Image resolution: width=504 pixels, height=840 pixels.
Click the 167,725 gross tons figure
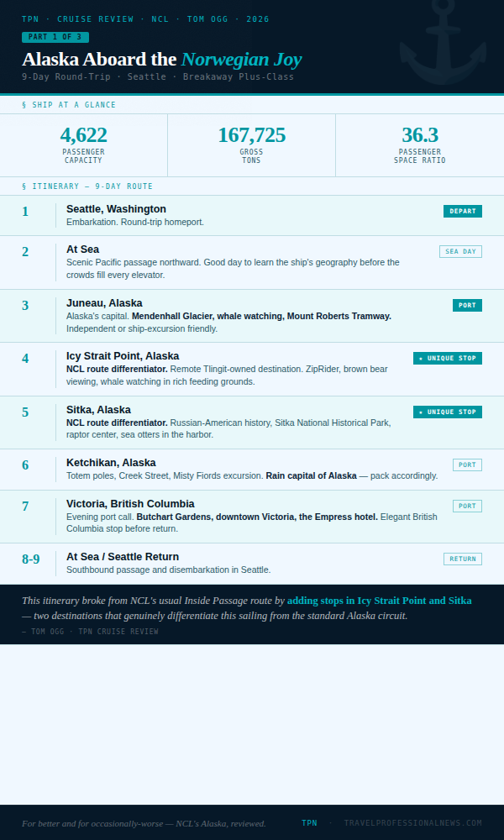pos(251,135)
